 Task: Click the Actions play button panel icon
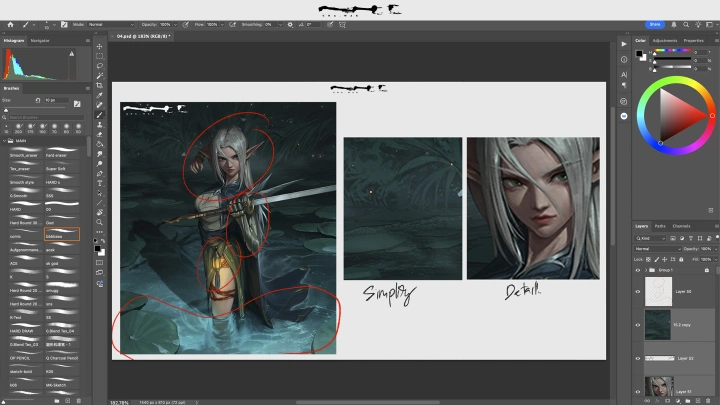click(624, 44)
